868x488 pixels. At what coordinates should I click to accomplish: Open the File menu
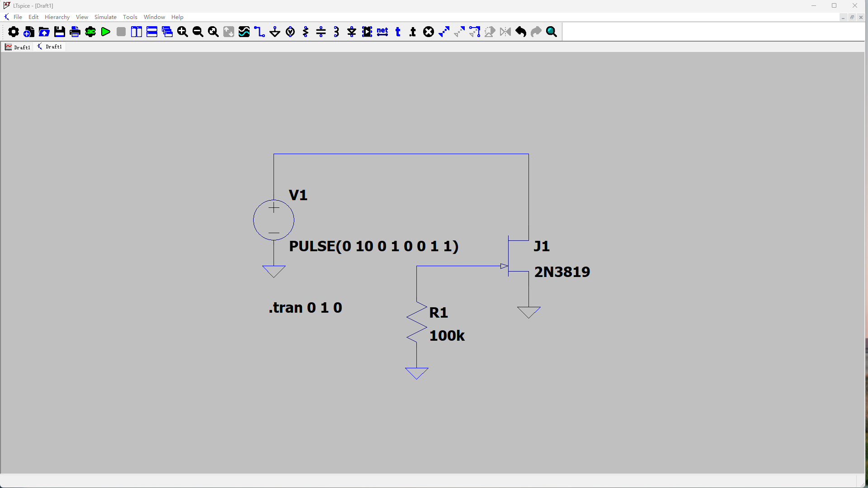[x=18, y=17]
